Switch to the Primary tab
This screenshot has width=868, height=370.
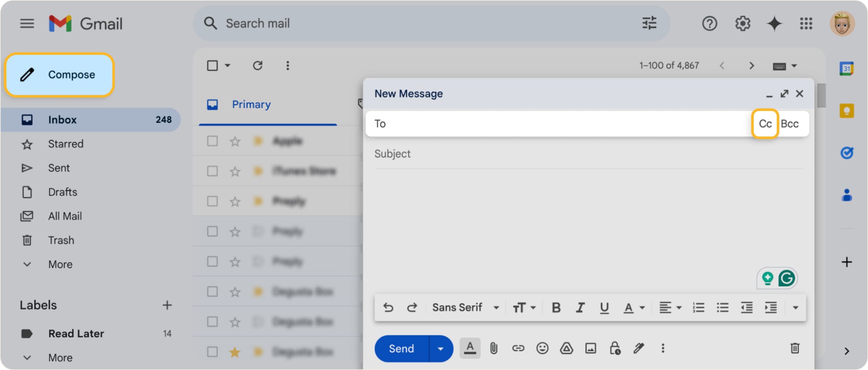(251, 104)
